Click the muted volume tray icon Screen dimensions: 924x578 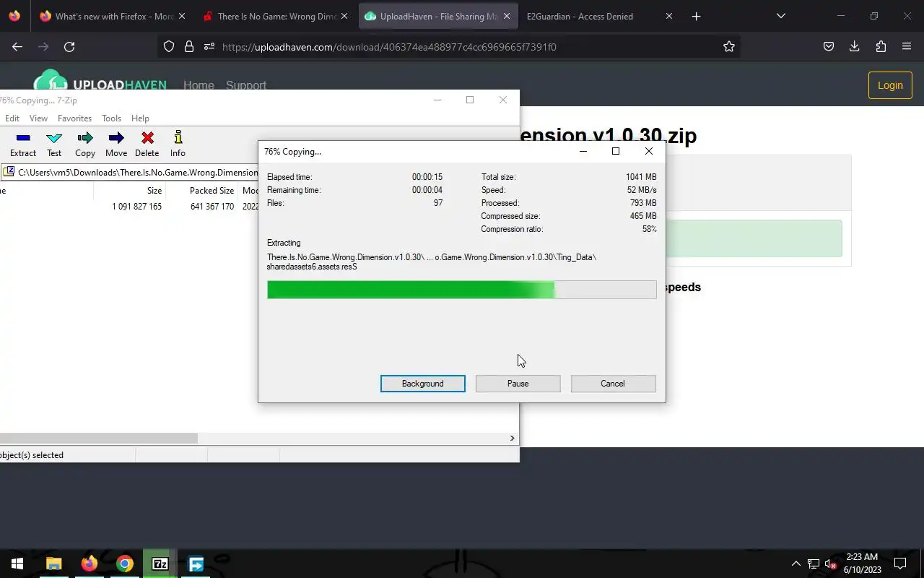831,564
